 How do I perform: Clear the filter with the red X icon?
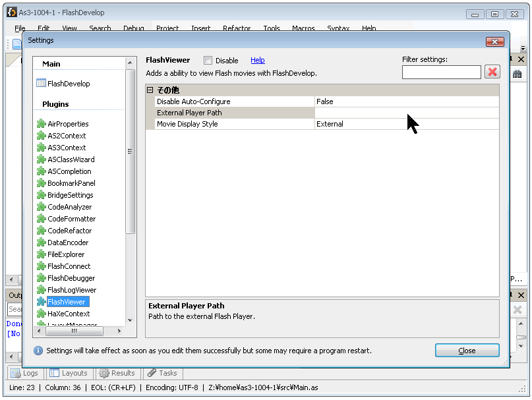tap(492, 72)
